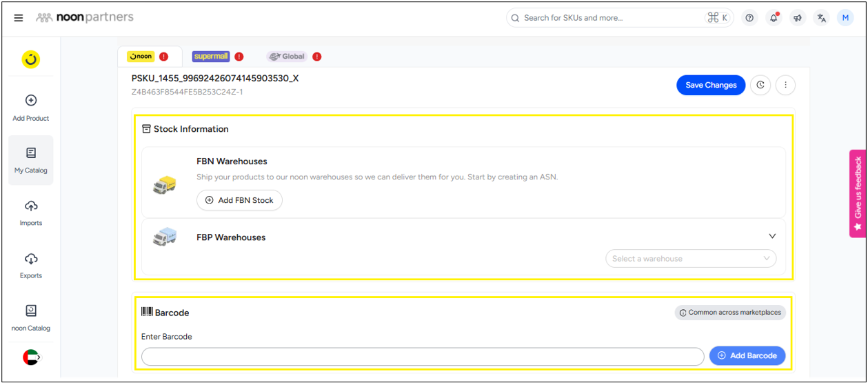
Task: Open the Give us feedback side tab
Action: click(858, 193)
